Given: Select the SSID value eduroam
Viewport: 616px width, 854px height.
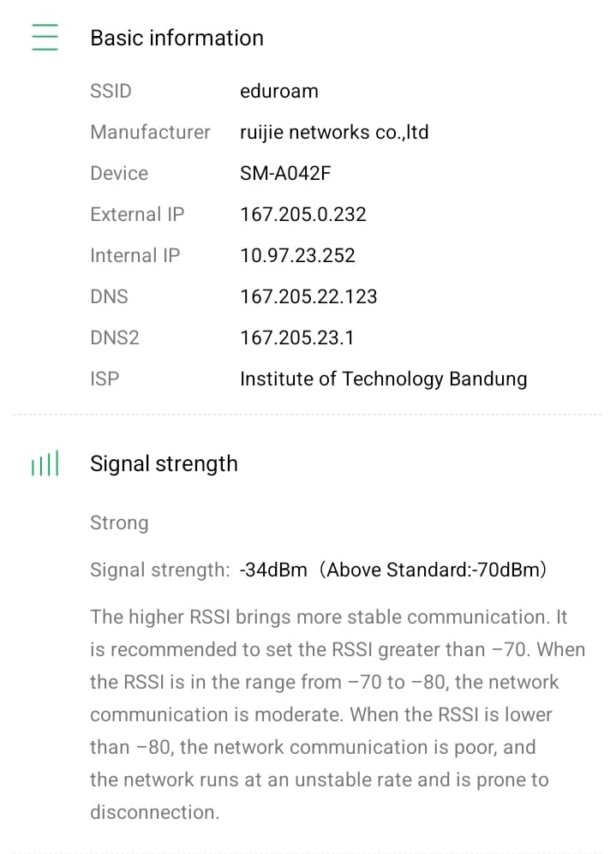Looking at the screenshot, I should pos(278,91).
